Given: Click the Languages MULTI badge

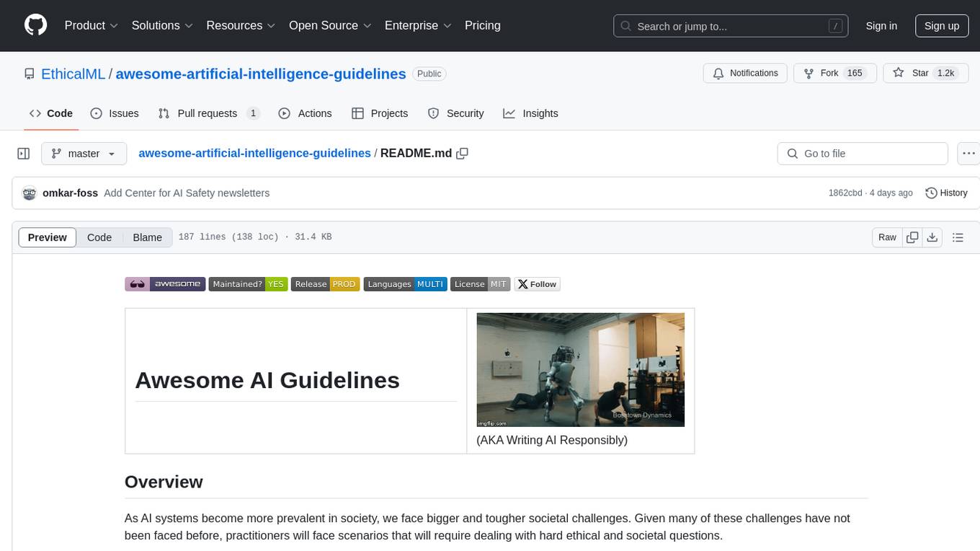Looking at the screenshot, I should pyautogui.click(x=405, y=284).
